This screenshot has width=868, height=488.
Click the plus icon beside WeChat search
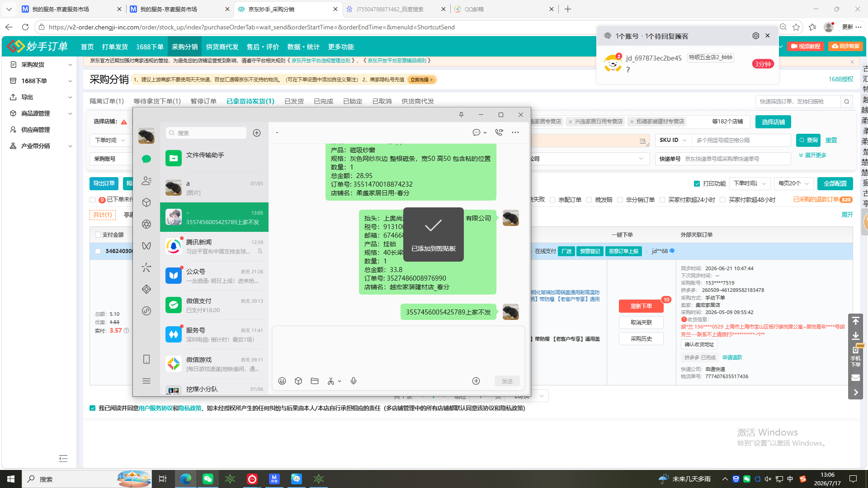[x=257, y=133]
